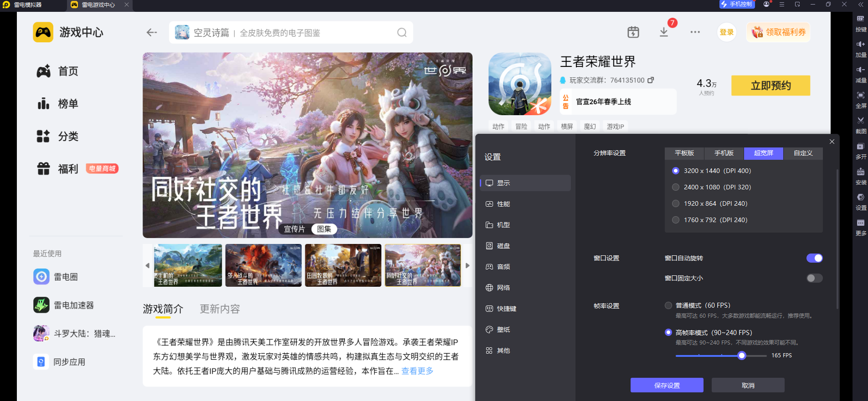Image resolution: width=868 pixels, height=401 pixels.
Task: Click the magnifier search icon
Action: [x=402, y=32]
